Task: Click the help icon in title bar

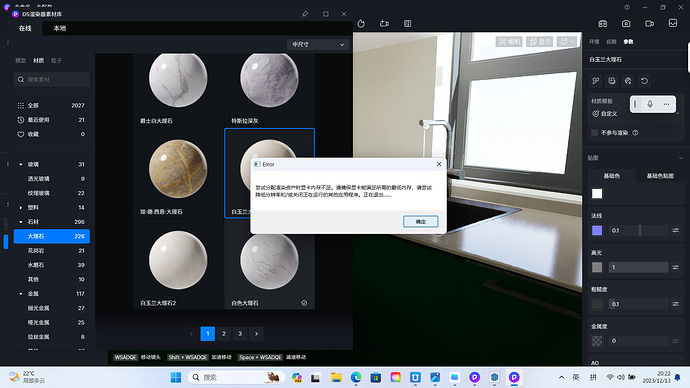Action: click(627, 7)
